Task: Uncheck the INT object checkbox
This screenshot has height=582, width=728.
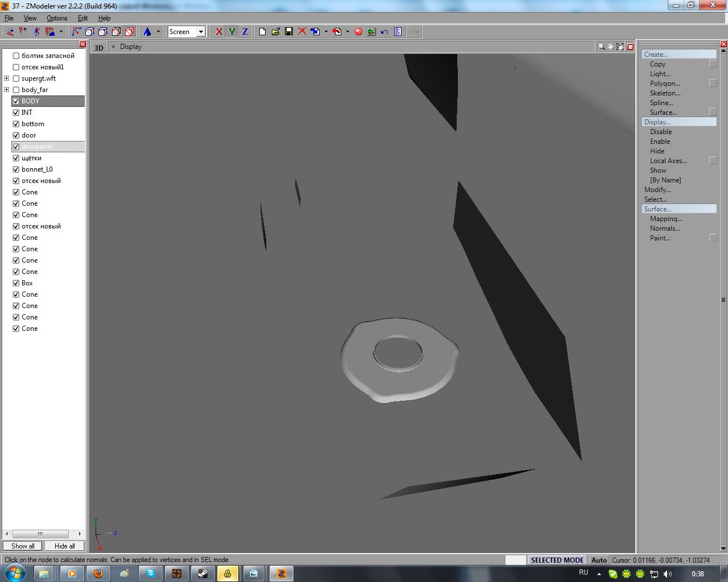Action: 16,113
